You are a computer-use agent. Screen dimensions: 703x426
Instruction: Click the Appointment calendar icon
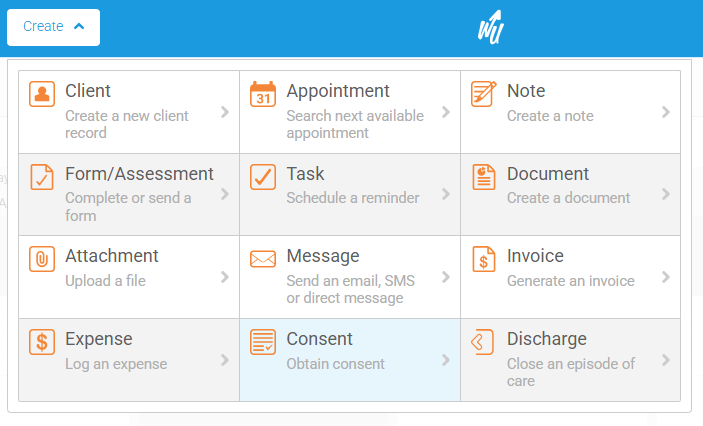[262, 95]
